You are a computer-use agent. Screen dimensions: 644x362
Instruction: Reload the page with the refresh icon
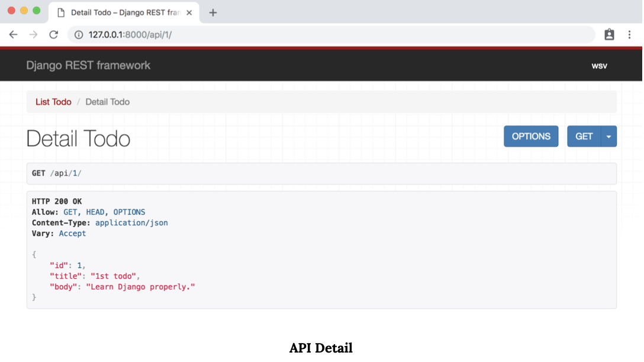[54, 35]
